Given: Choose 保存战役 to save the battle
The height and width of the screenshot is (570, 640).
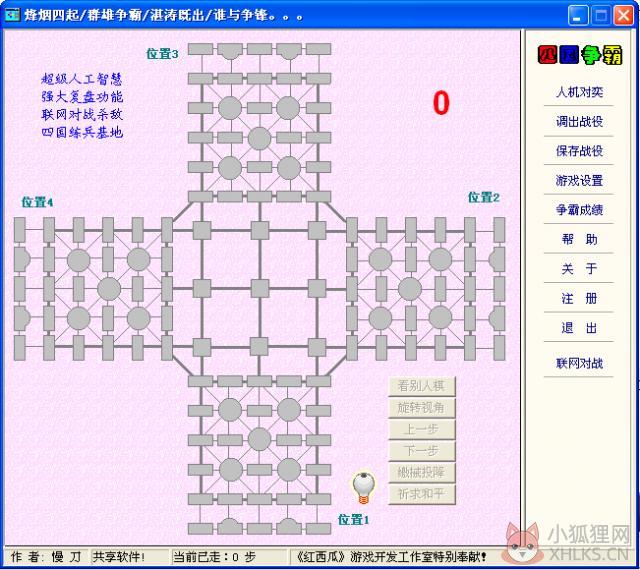Looking at the screenshot, I should 579,151.
